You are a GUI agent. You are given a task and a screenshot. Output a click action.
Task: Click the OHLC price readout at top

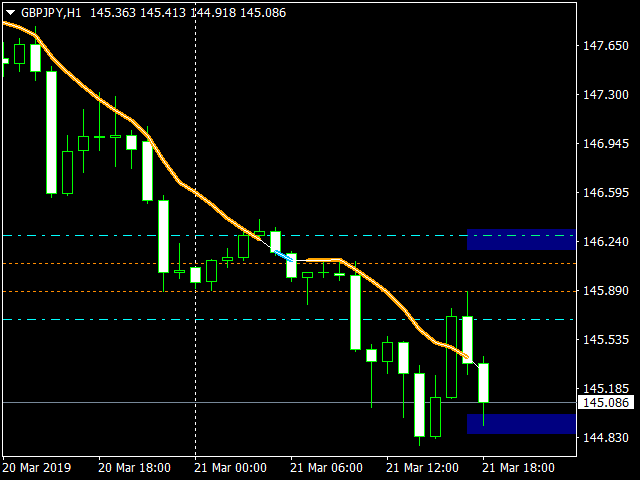188,12
